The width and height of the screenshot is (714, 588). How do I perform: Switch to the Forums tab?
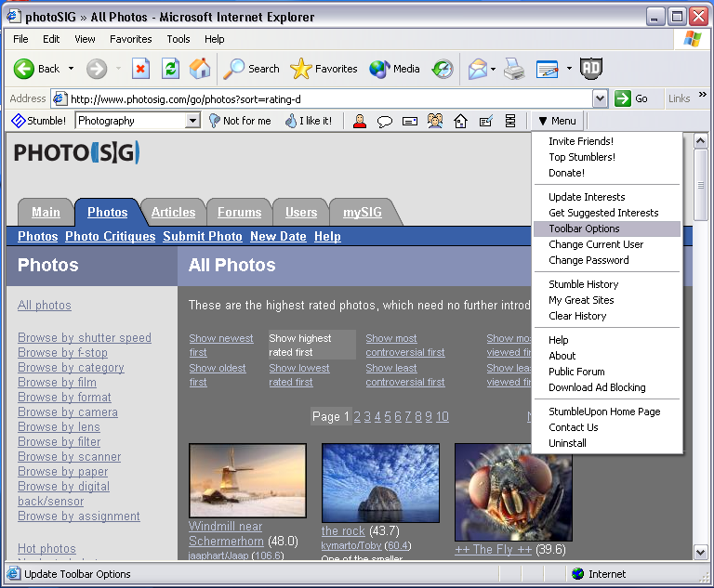click(x=239, y=212)
